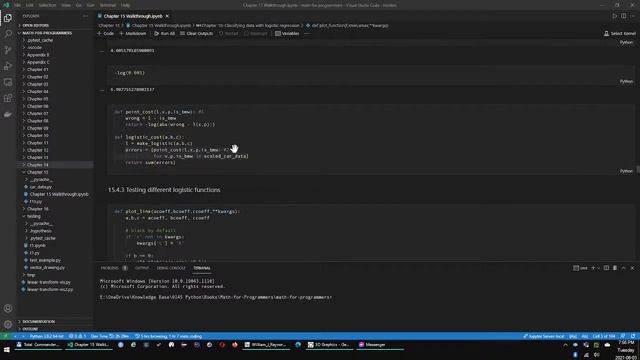Click the terminal command prompt line
The height and width of the screenshot is (360, 640).
click(x=216, y=297)
